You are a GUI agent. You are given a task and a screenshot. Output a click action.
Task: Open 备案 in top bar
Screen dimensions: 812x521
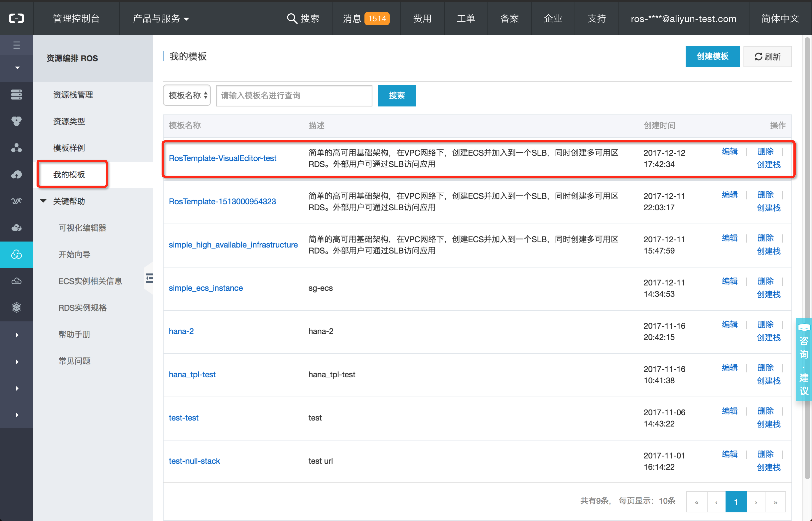pyautogui.click(x=509, y=19)
